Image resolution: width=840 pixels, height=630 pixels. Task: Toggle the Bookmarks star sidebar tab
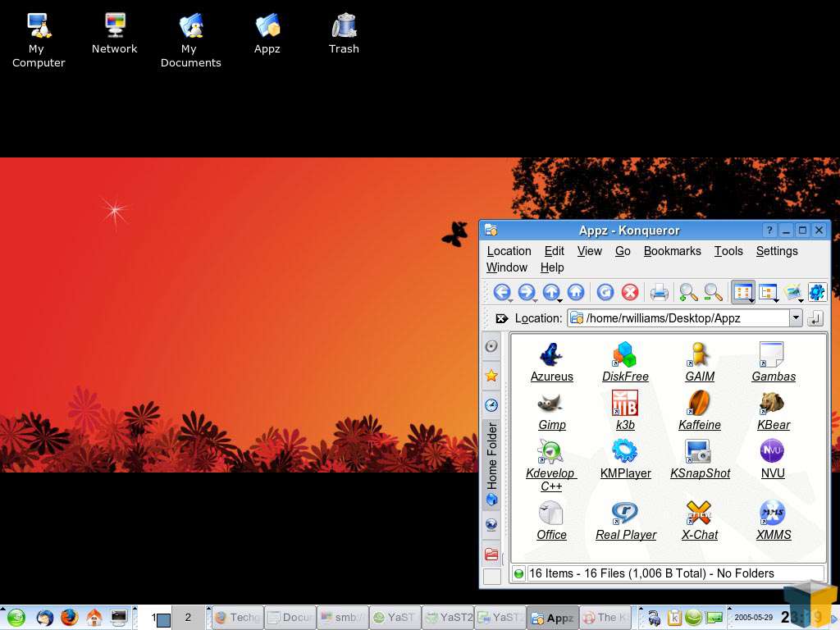click(491, 376)
